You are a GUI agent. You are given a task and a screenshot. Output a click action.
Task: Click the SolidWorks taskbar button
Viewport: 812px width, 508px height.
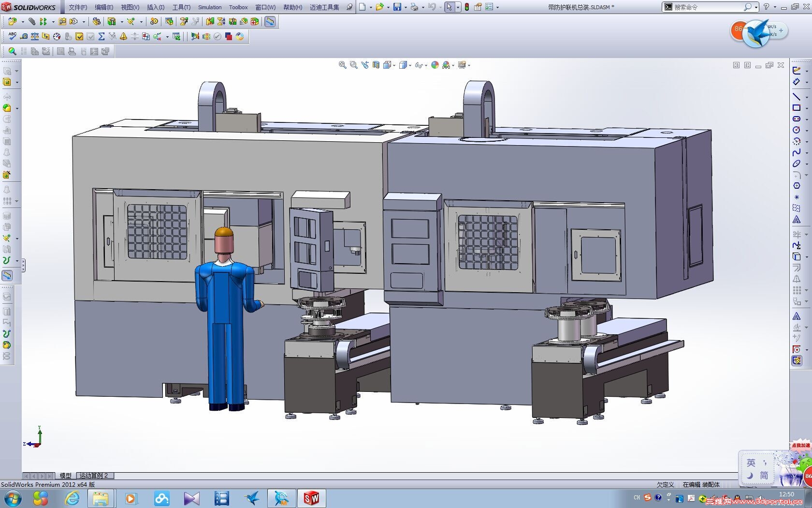[x=311, y=498]
